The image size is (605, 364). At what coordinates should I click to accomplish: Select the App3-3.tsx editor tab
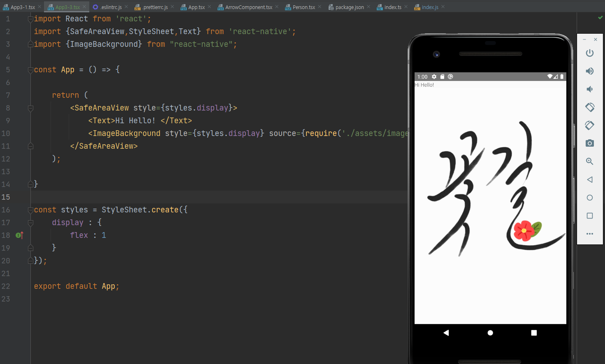click(x=67, y=7)
